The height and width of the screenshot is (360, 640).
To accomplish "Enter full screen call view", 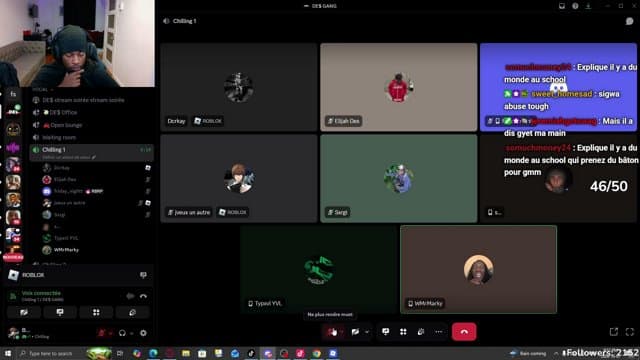I will pos(629,332).
